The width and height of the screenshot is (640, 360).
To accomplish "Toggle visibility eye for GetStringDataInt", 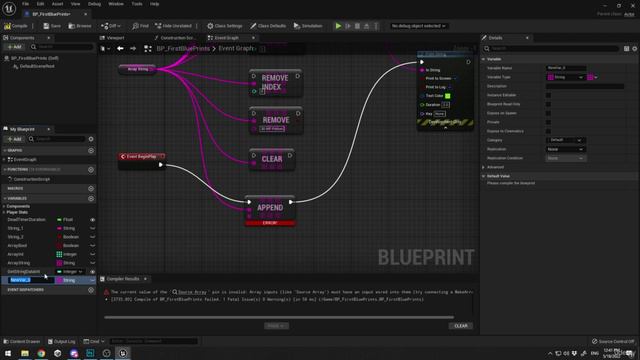I will click(x=93, y=271).
